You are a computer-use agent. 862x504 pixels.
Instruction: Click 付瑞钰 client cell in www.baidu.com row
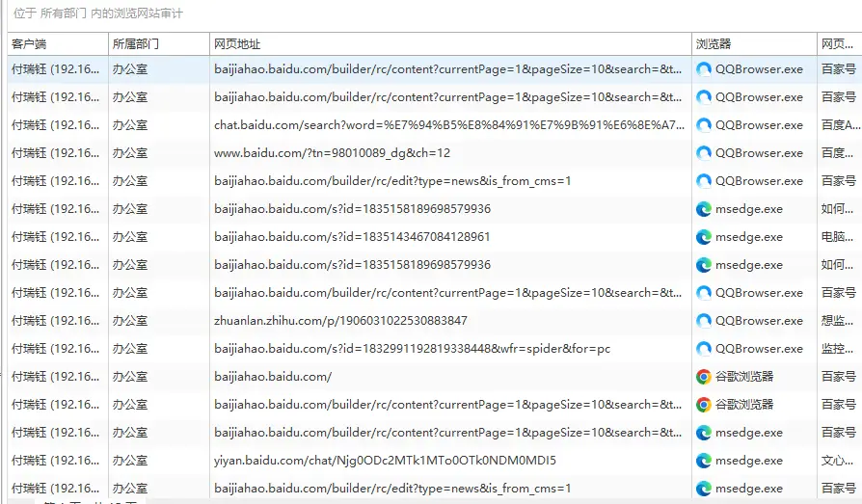tap(56, 153)
